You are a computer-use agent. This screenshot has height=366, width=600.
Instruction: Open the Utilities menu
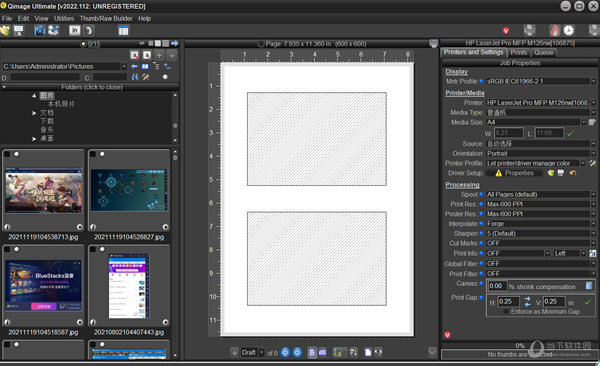pos(64,18)
